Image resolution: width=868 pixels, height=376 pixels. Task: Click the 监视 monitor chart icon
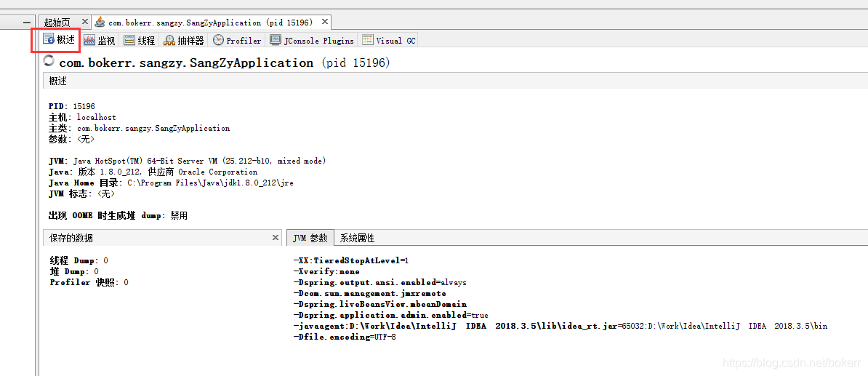91,41
